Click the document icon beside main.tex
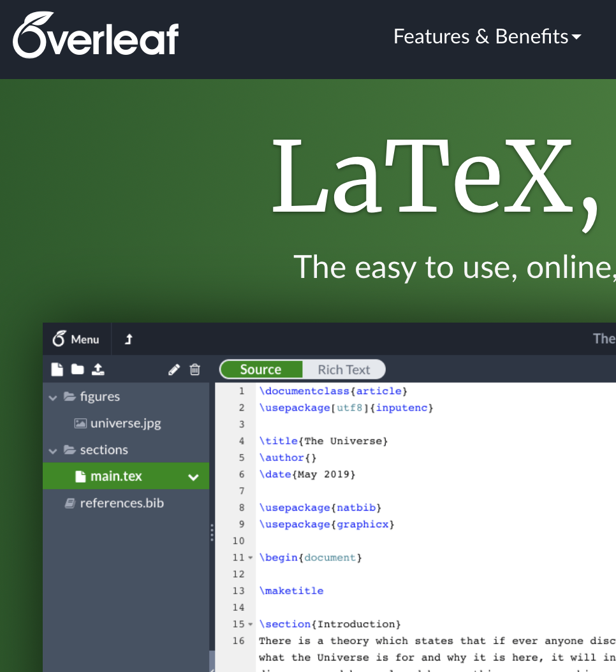 [80, 476]
